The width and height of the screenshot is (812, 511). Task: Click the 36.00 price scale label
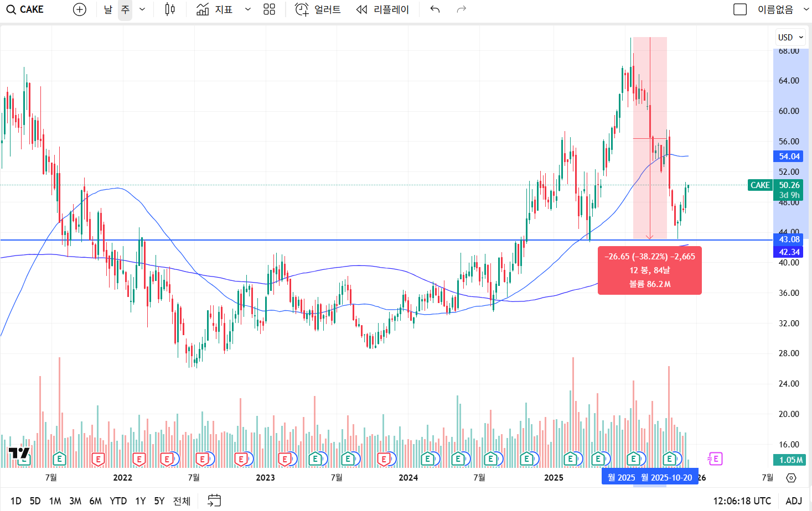(x=789, y=293)
